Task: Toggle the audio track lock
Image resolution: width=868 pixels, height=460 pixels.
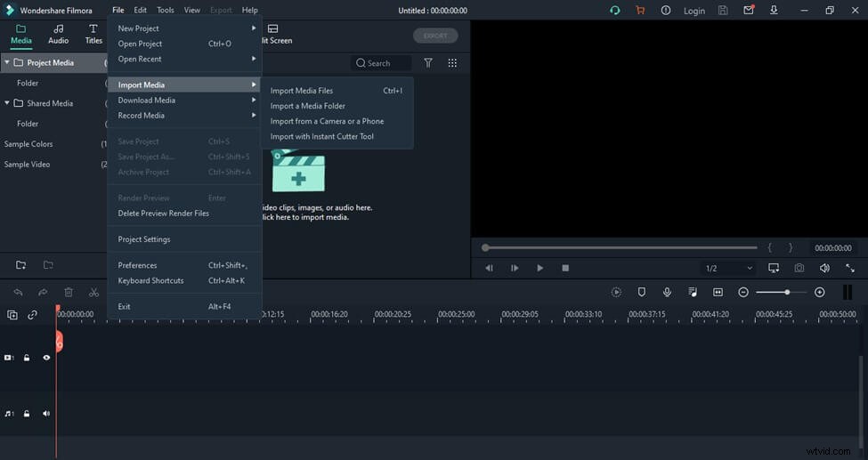Action: point(27,414)
